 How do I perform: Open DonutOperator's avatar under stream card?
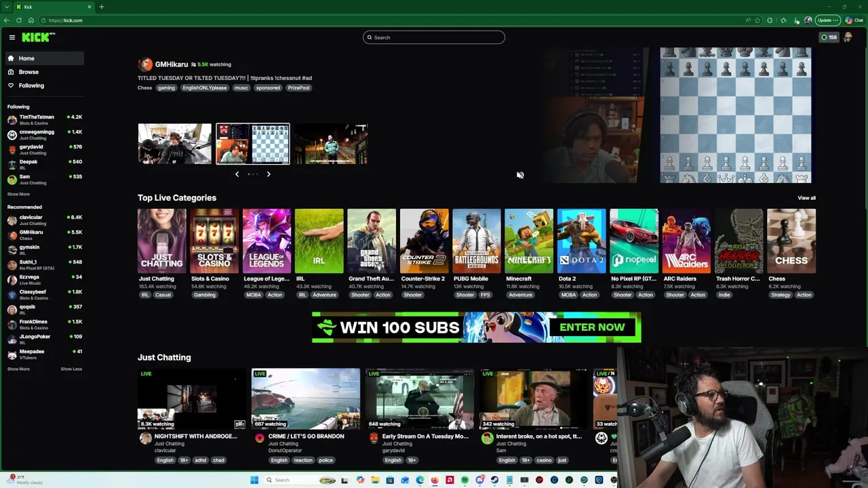[x=259, y=439]
